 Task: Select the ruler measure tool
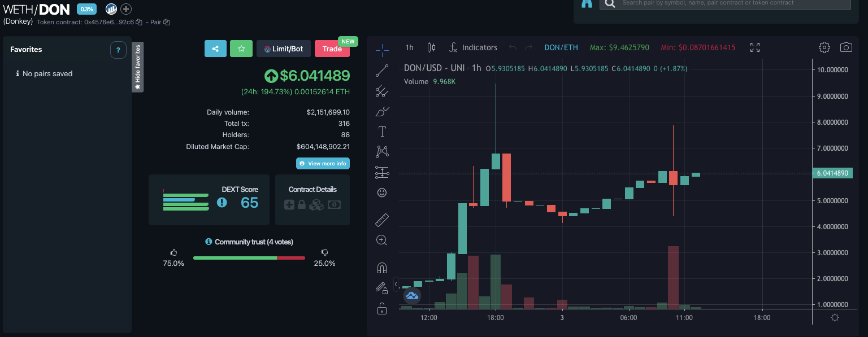[382, 220]
